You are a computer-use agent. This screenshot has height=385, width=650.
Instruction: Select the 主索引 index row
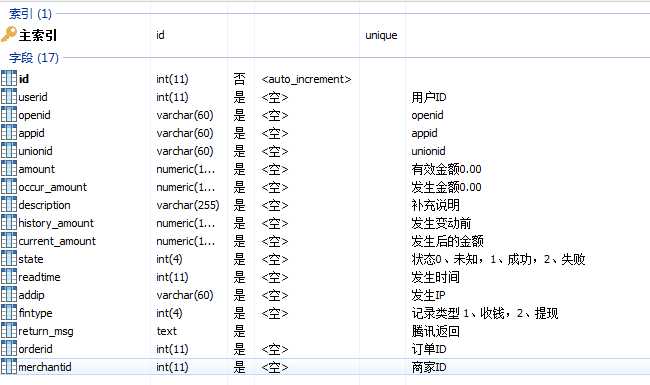pyautogui.click(x=325, y=35)
